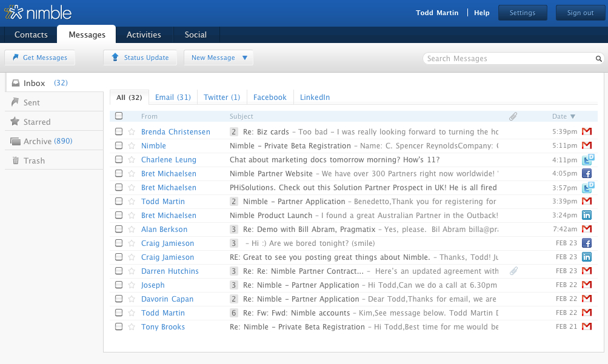Click the Twitter icon on Charlene Leung's message
608x364 pixels.
[587, 160]
